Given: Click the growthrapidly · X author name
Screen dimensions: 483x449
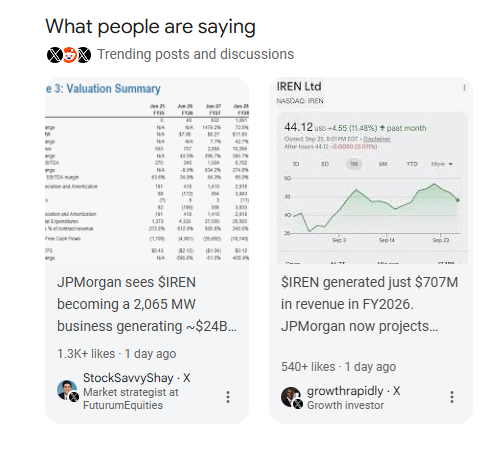Looking at the screenshot, I should 354,391.
